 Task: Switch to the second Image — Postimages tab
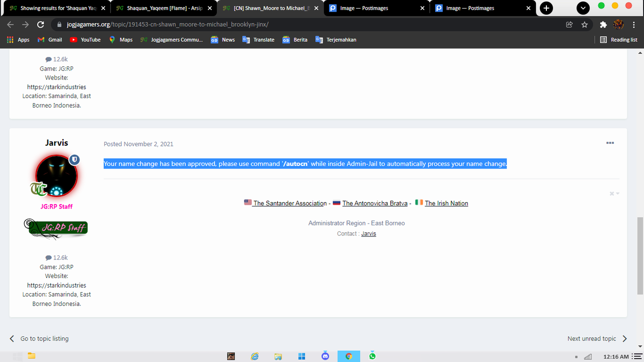pyautogui.click(x=482, y=8)
